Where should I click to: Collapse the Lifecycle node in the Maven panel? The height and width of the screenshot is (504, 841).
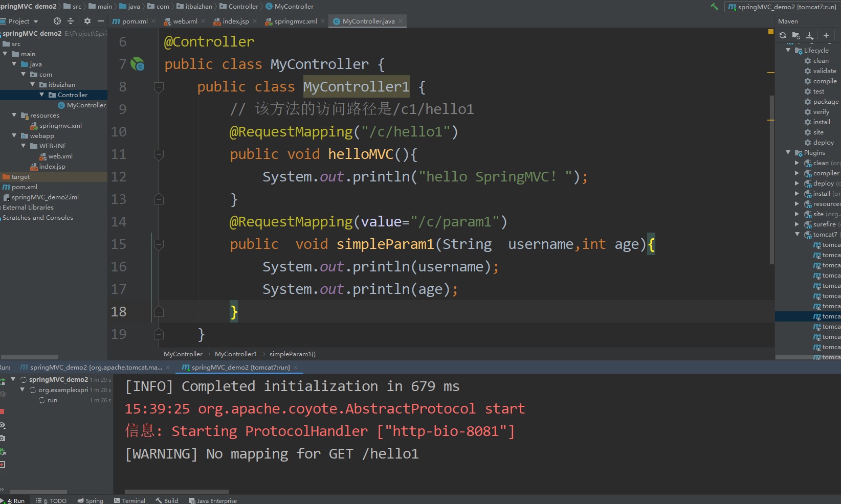788,50
